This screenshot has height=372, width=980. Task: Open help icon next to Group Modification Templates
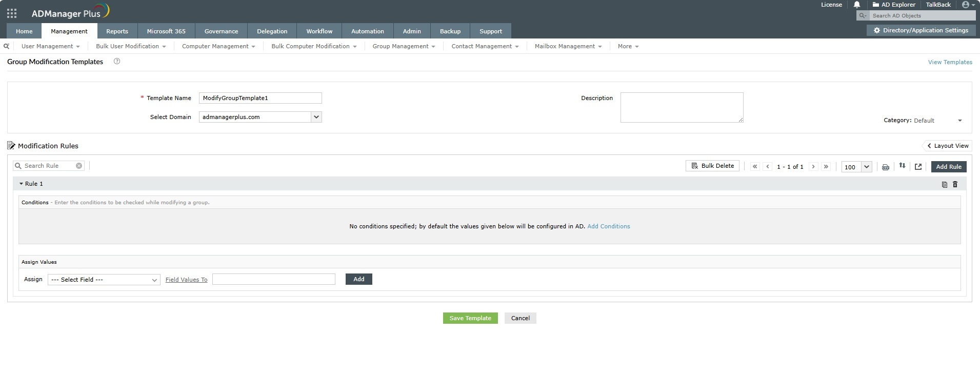coord(117,61)
